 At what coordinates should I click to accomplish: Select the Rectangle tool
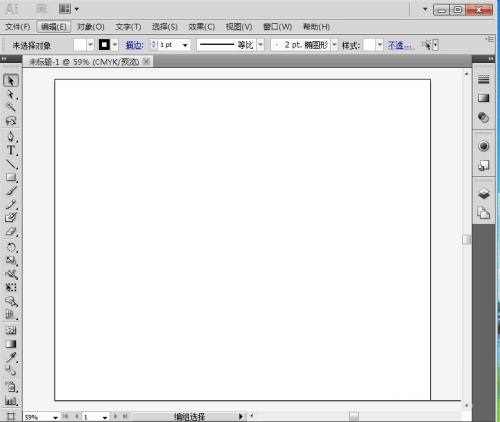[11, 177]
